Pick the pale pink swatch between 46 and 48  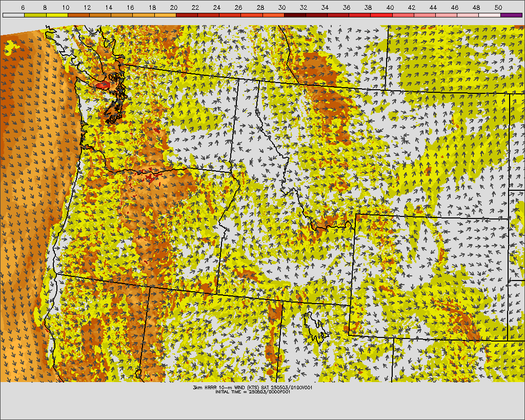point(468,15)
